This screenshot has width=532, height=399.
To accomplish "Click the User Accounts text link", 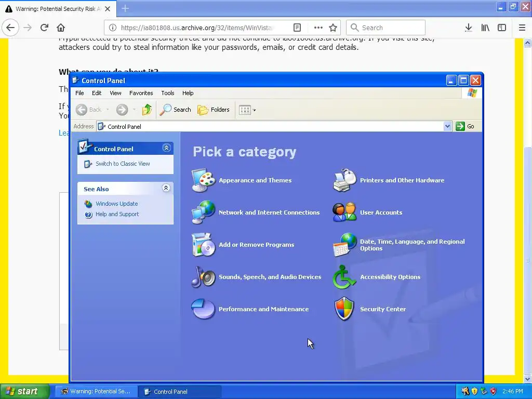I will (x=381, y=212).
